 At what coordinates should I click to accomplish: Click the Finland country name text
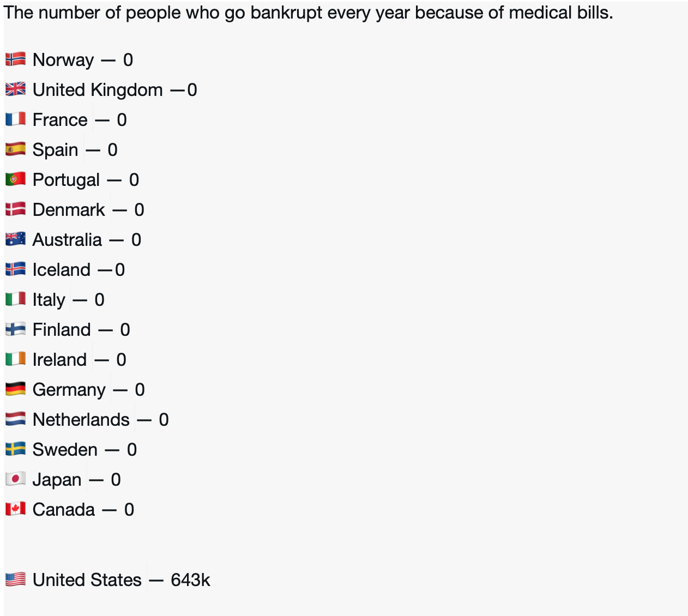[x=62, y=330]
